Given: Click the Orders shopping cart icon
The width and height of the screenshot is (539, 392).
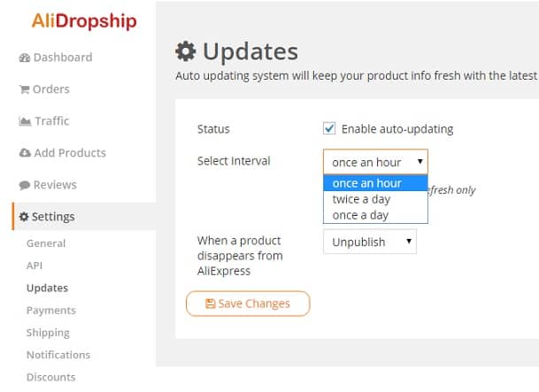Looking at the screenshot, I should pyautogui.click(x=24, y=89).
